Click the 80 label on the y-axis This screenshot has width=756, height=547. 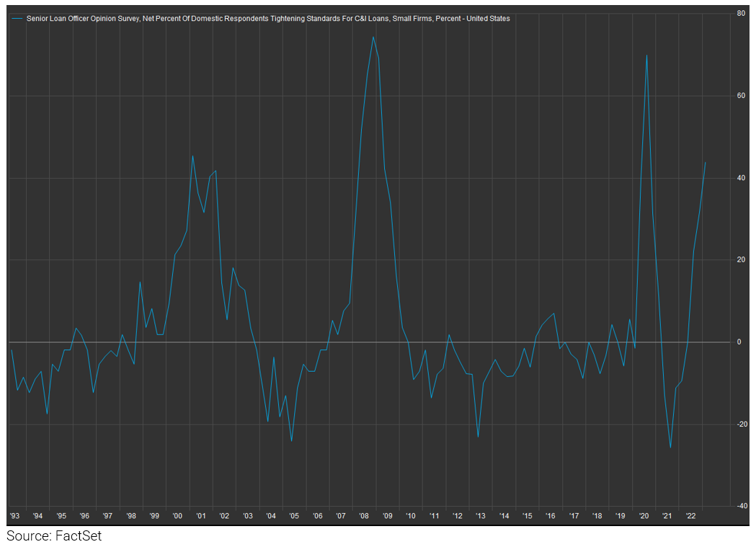pos(742,14)
